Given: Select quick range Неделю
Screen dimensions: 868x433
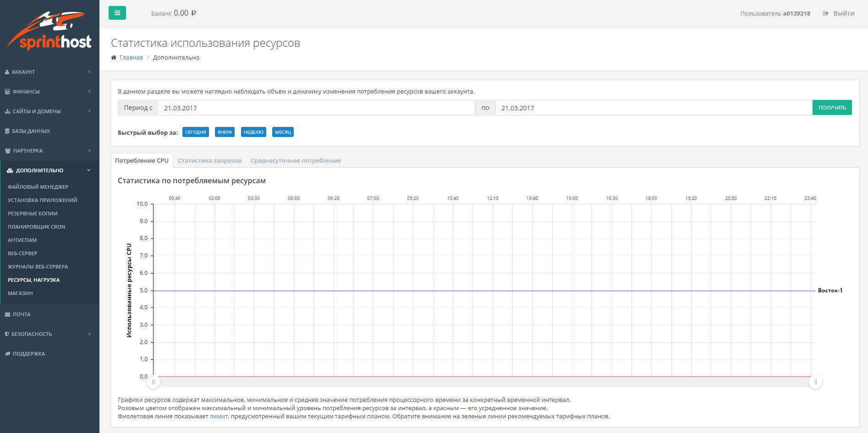Looking at the screenshot, I should coord(253,132).
